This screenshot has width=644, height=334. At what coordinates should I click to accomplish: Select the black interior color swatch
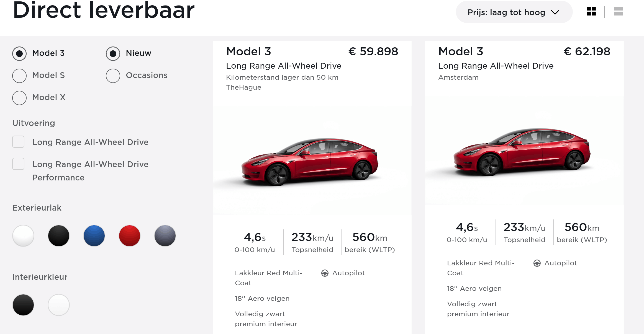pyautogui.click(x=23, y=305)
